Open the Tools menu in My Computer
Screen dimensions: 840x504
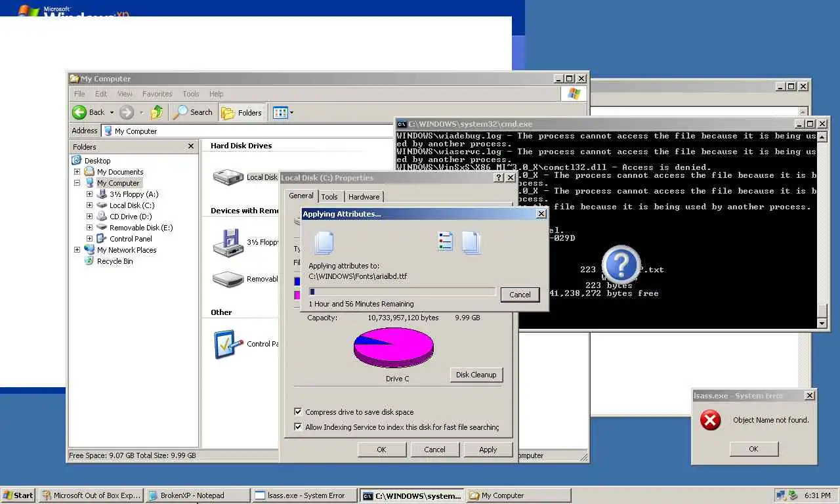point(191,94)
